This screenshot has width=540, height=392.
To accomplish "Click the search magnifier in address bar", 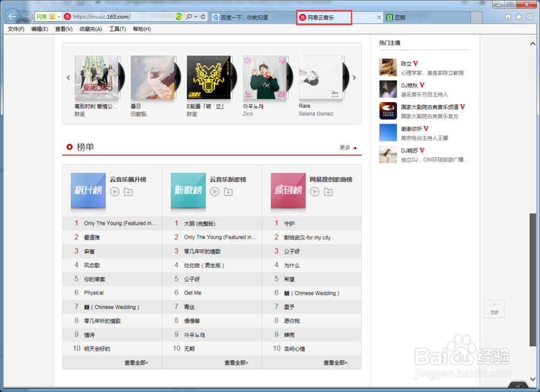I will pyautogui.click(x=189, y=17).
